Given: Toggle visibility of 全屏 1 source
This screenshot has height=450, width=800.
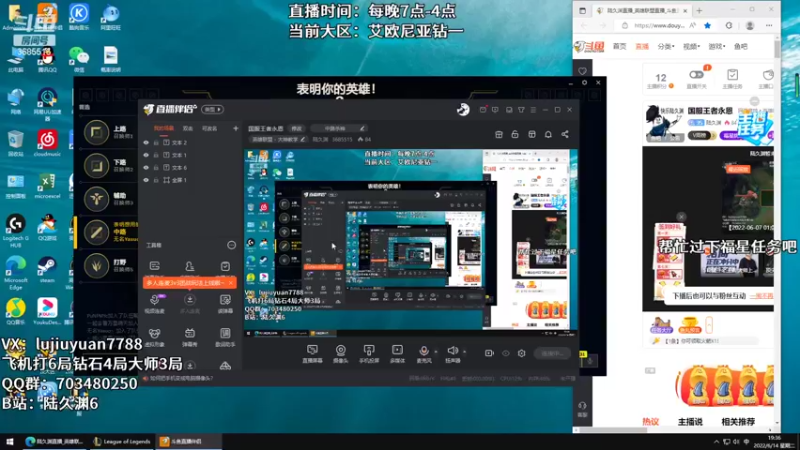Looking at the screenshot, I should coord(146,180).
